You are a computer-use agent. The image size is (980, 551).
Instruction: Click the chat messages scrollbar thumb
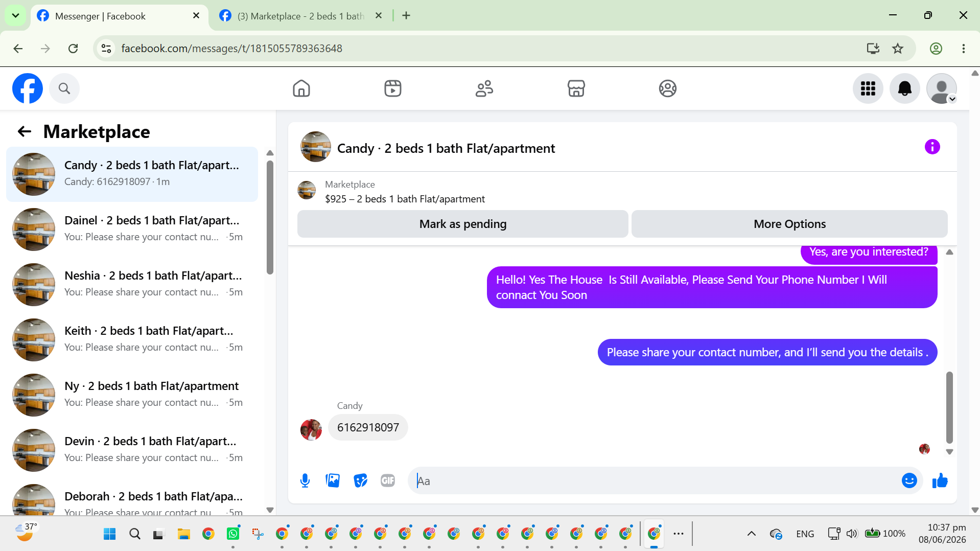click(949, 407)
